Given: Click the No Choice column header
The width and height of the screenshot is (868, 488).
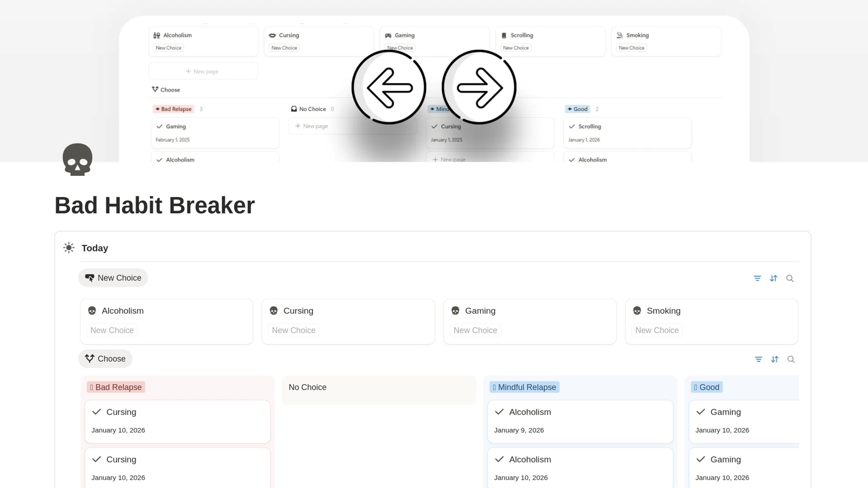Looking at the screenshot, I should click(308, 387).
